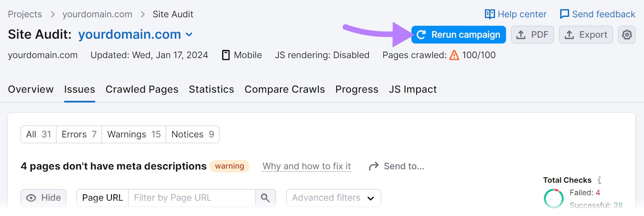Click the Help center book icon
This screenshot has width=644, height=216.
tap(490, 14)
